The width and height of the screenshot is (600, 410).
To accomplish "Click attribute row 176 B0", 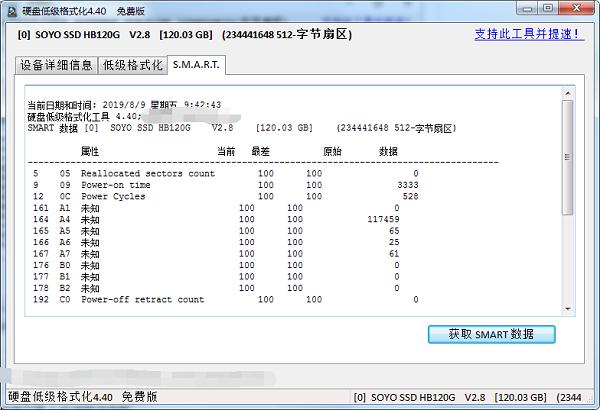I will point(216,265).
